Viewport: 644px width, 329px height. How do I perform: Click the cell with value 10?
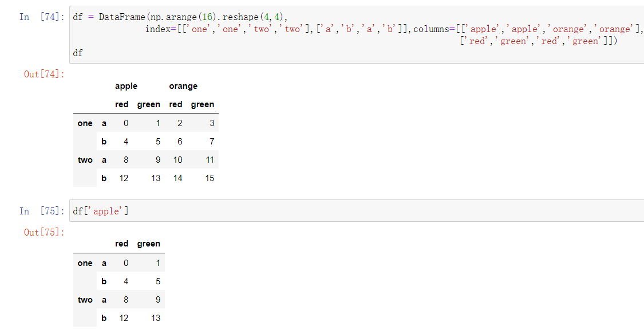point(178,159)
